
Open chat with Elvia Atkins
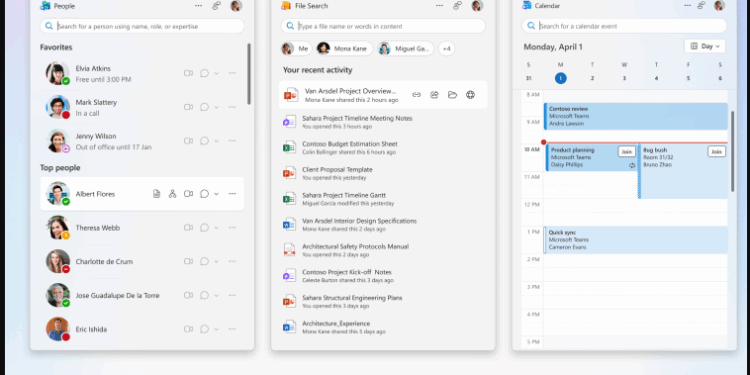click(x=204, y=73)
